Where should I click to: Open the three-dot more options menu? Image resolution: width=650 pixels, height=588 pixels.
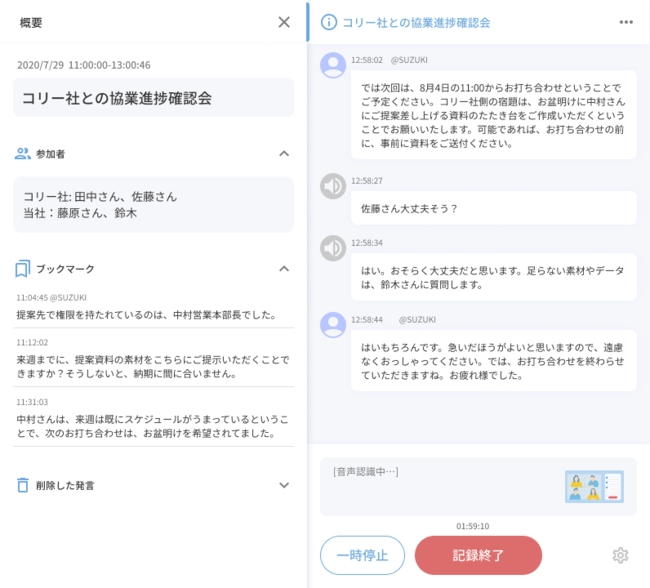click(x=626, y=22)
